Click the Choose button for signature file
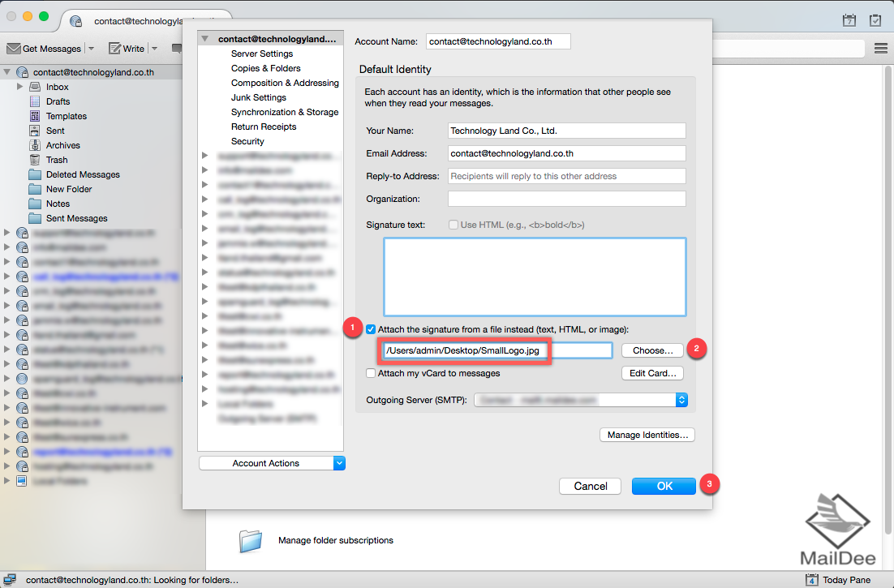 [652, 350]
